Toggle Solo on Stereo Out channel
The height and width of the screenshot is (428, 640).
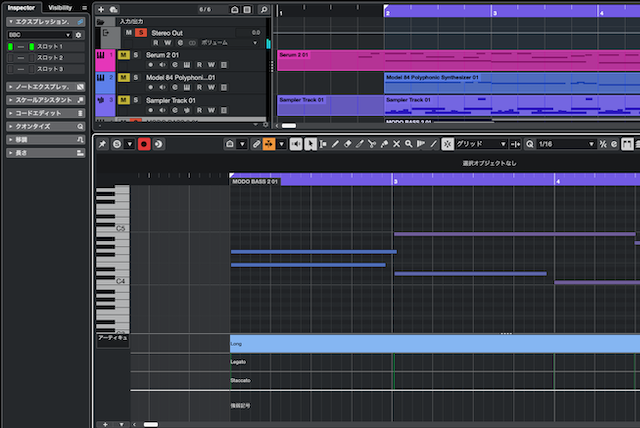tap(142, 33)
